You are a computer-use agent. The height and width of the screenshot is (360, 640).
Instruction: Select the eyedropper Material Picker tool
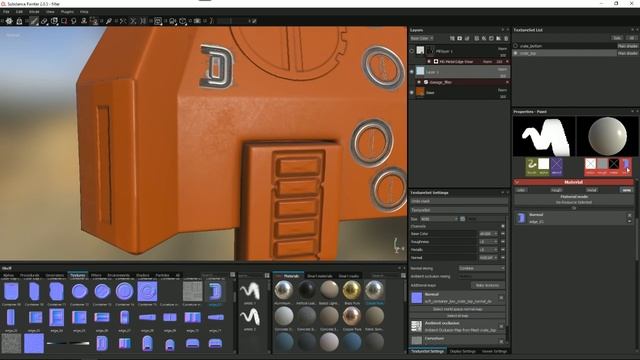(x=109, y=21)
